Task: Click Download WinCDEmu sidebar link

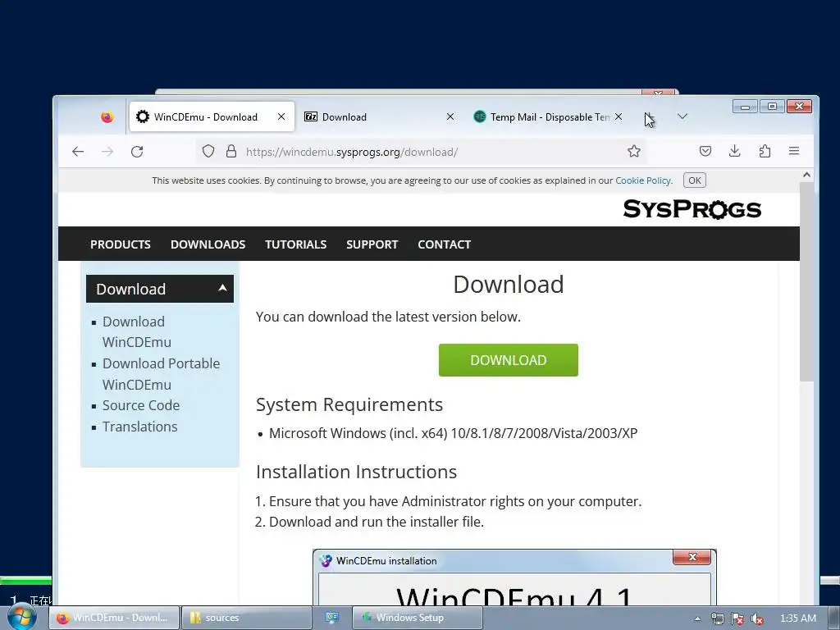Action: click(137, 331)
